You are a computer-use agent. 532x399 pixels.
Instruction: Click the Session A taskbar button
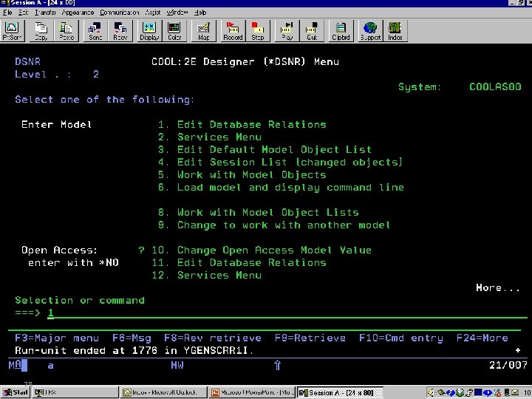pos(340,392)
